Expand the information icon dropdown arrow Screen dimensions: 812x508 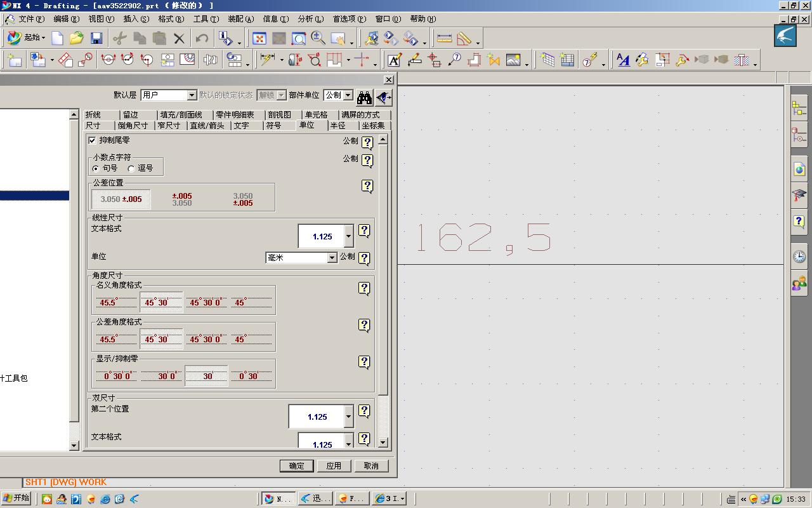tap(239, 43)
